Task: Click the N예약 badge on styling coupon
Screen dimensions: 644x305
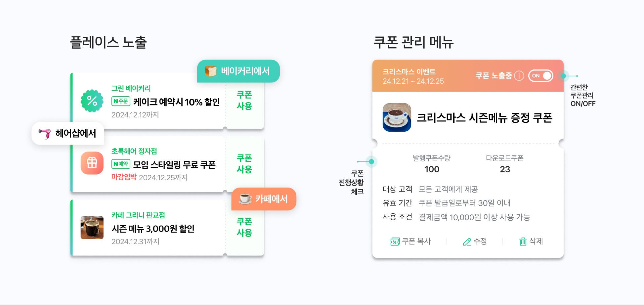Action: tap(121, 164)
